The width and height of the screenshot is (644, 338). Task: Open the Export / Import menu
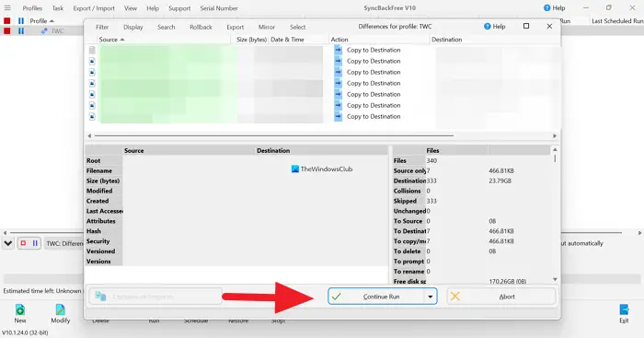pos(94,8)
